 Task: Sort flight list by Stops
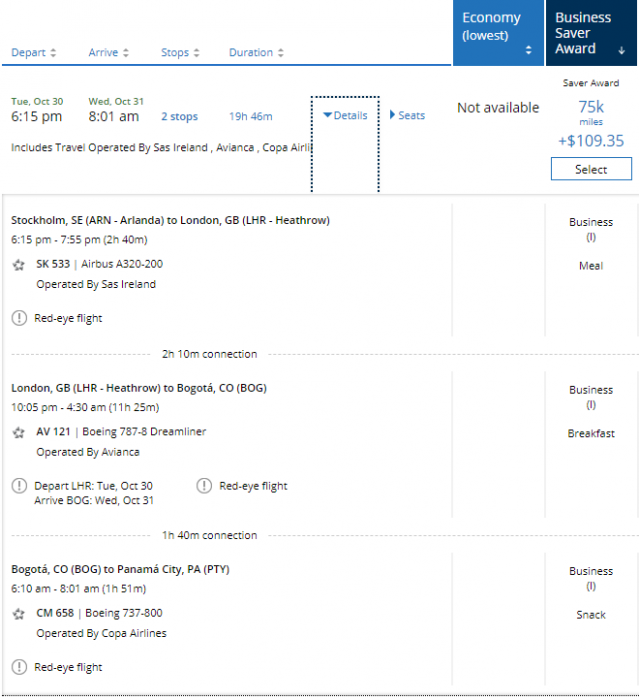tap(180, 53)
